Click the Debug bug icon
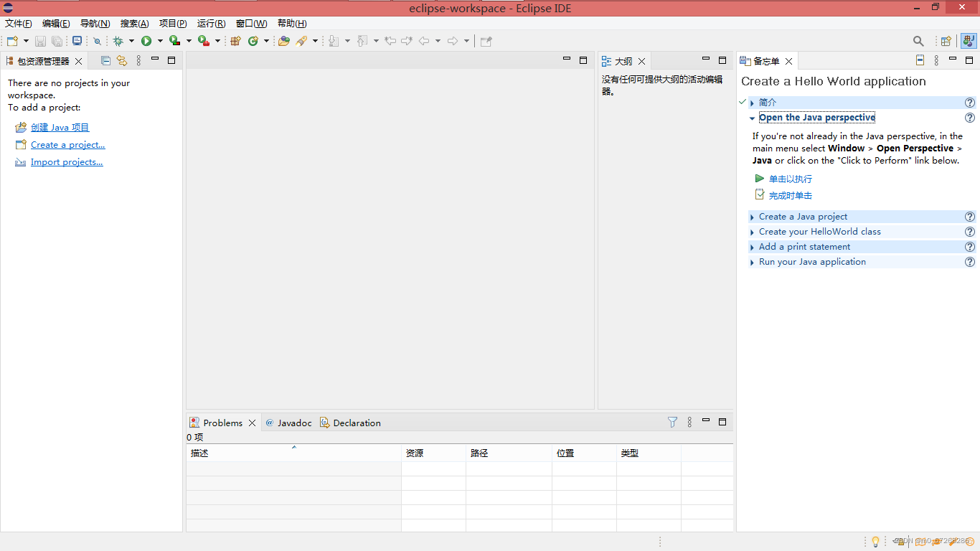The height and width of the screenshot is (551, 980). 118,41
